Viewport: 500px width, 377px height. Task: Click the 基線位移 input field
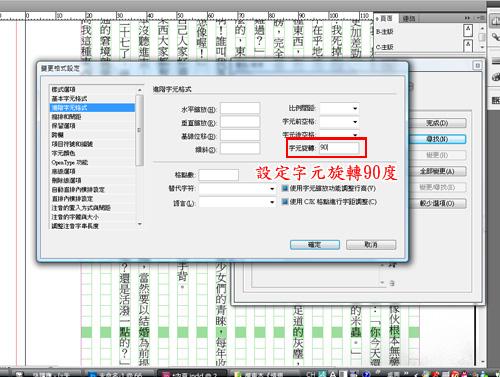point(240,135)
